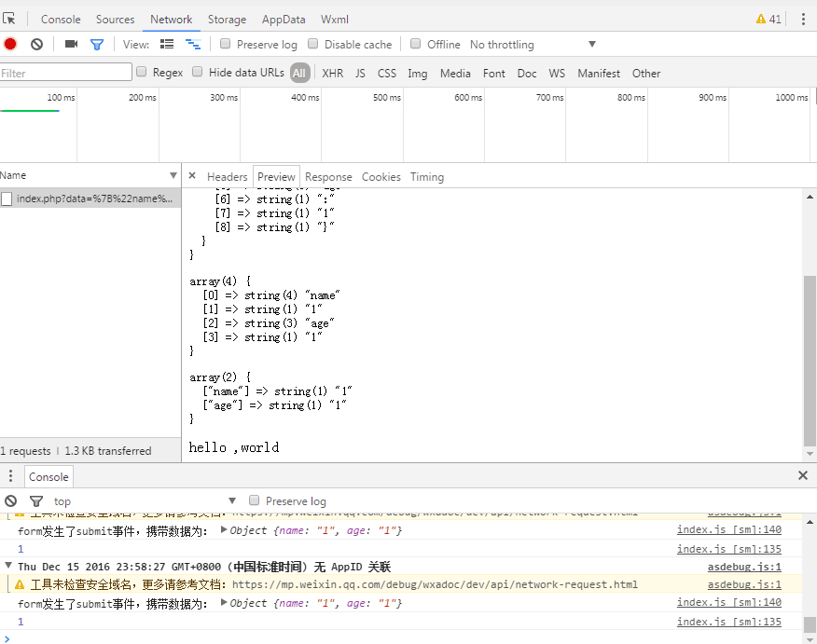Close the request details pane
Viewport: 817px width, 644px height.
pyautogui.click(x=192, y=176)
